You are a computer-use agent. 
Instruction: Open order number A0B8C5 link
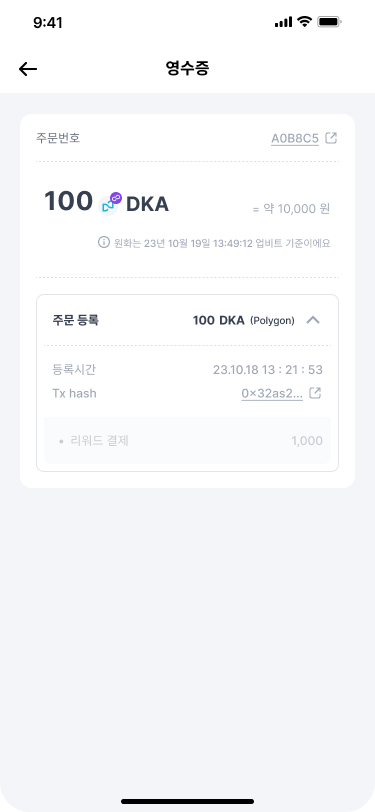pyautogui.click(x=295, y=139)
